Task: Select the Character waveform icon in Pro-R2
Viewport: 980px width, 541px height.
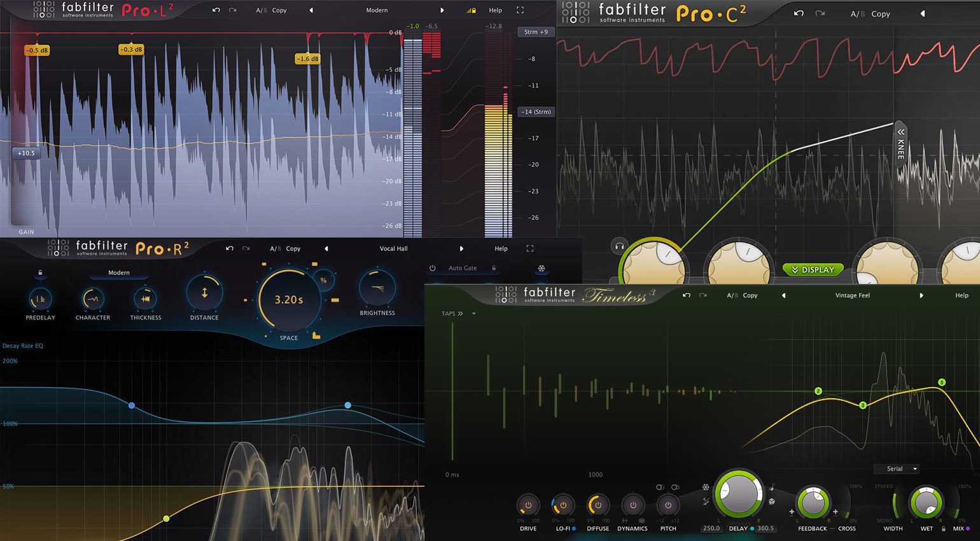Action: click(x=92, y=298)
